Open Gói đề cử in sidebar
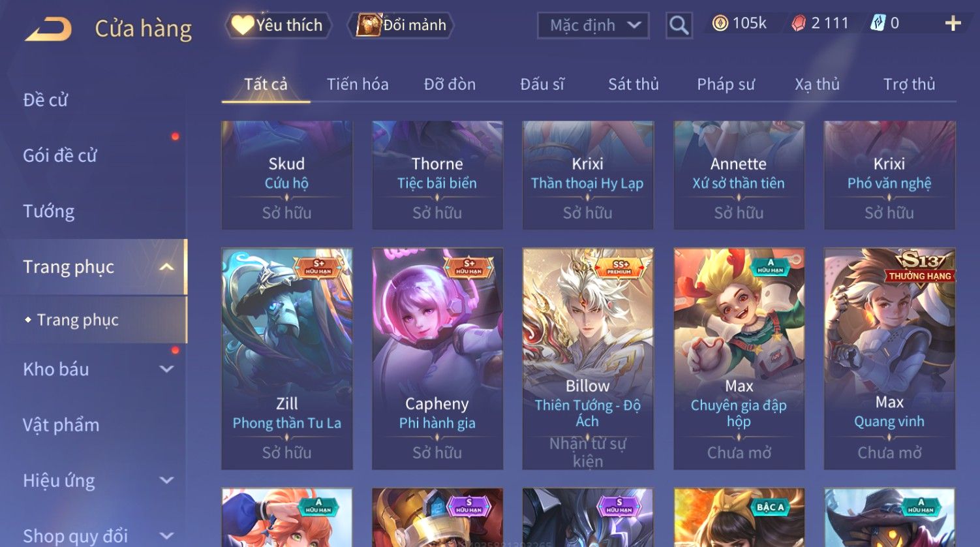The width and height of the screenshot is (980, 547). (x=59, y=156)
